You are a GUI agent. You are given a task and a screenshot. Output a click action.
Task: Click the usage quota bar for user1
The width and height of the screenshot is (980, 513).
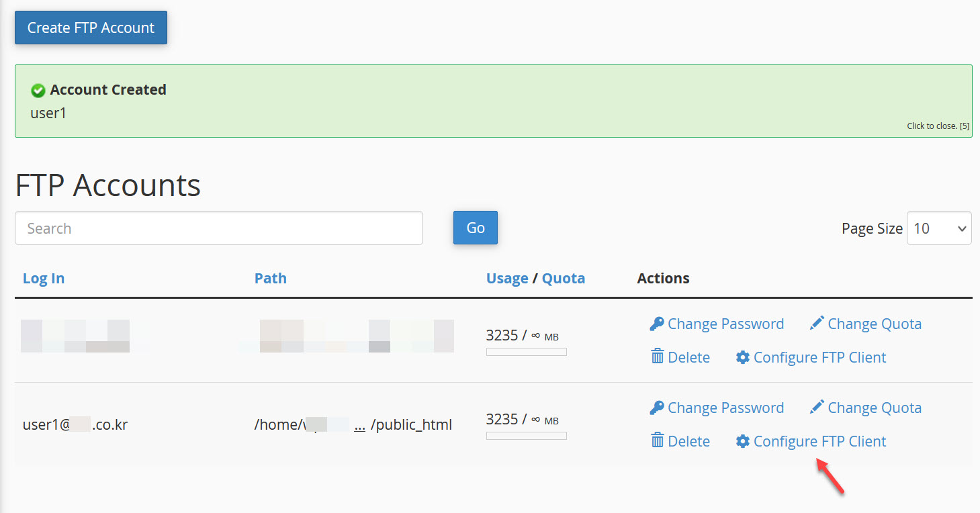click(x=526, y=435)
